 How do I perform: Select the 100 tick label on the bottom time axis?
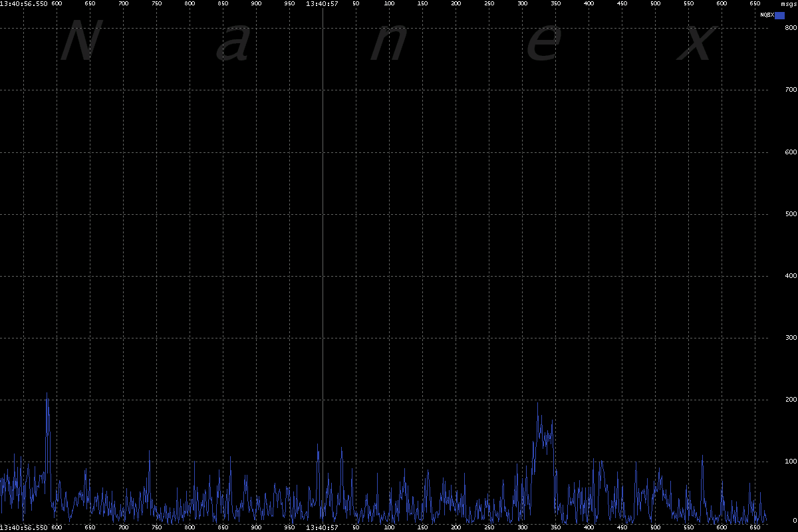click(x=389, y=527)
